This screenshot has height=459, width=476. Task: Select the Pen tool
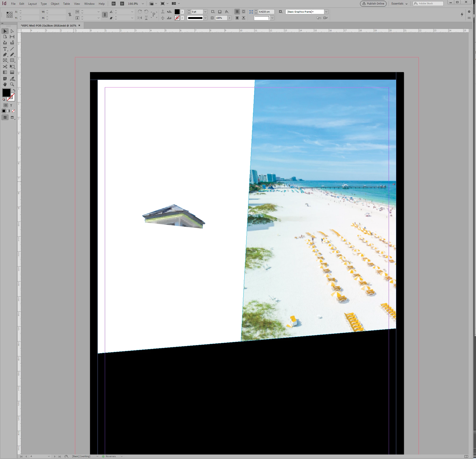[x=5, y=55]
